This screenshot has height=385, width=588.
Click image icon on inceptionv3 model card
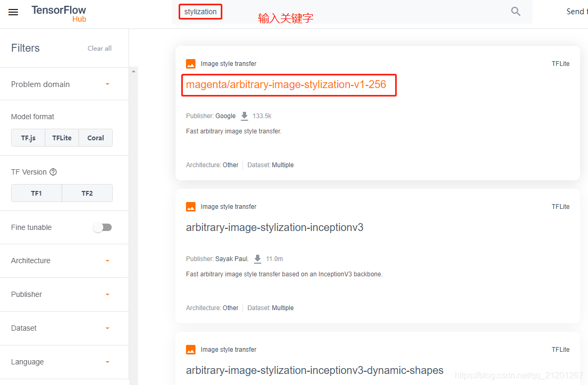point(191,207)
